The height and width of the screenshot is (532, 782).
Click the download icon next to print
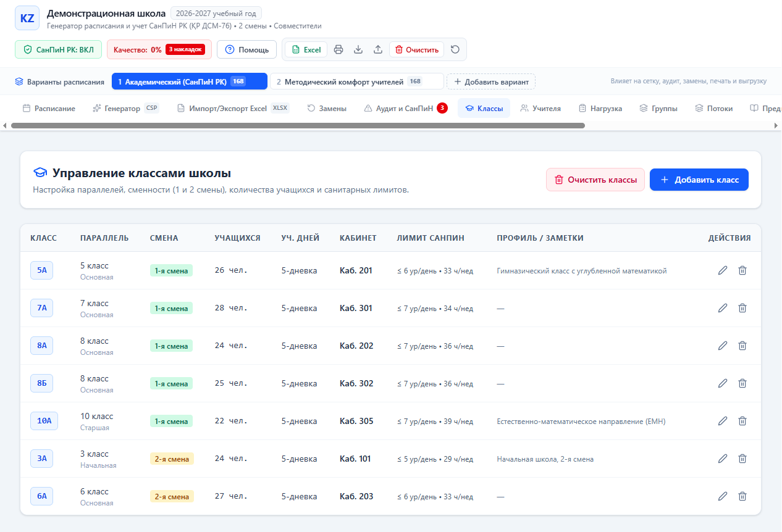358,50
